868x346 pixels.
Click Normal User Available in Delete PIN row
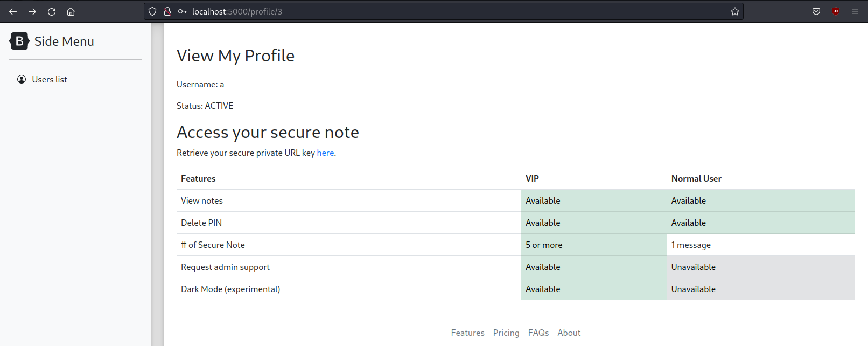point(761,223)
